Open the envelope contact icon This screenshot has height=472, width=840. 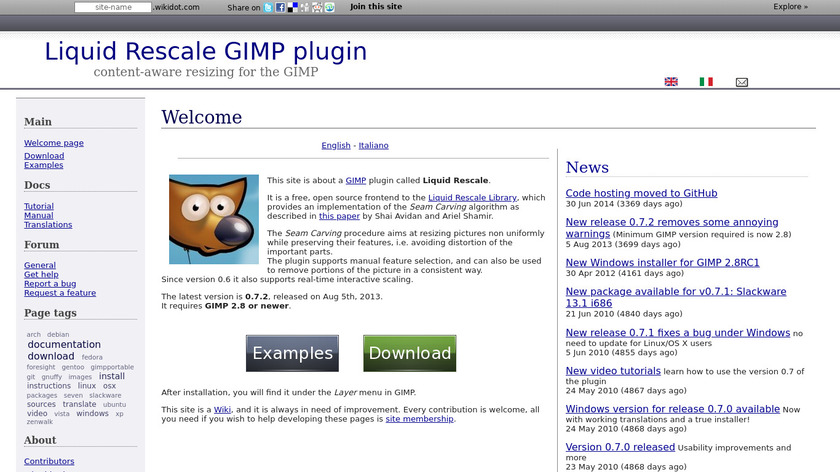(x=741, y=82)
